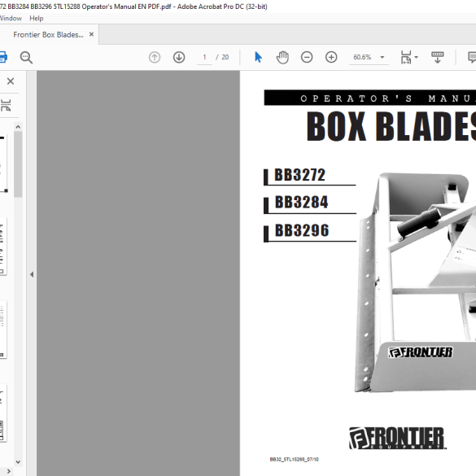Collapse the navigation pane with left arrow
Screen dimensions: 476x476
click(32, 274)
